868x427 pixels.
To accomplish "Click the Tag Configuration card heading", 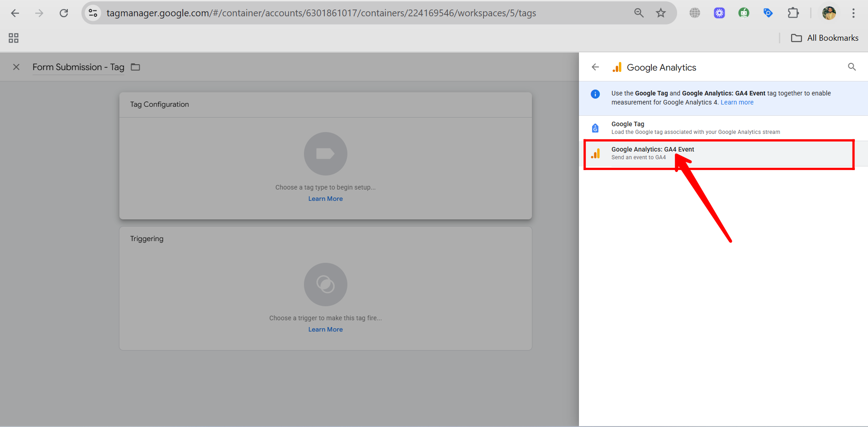I will [x=160, y=104].
